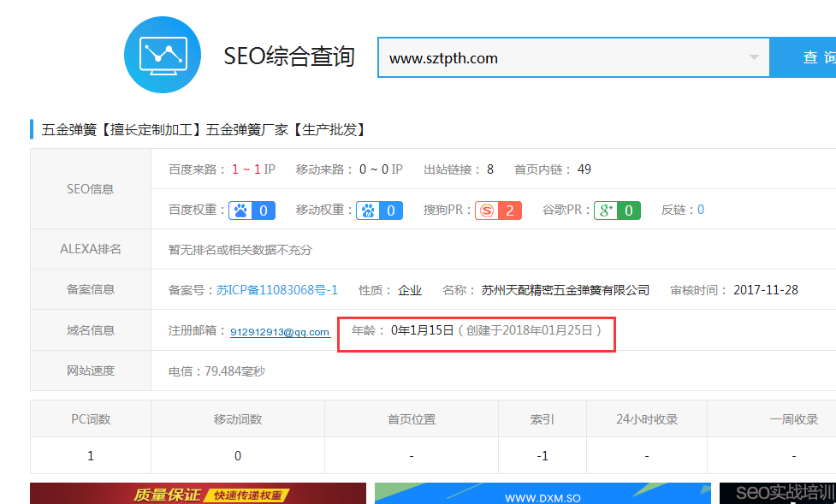Click the 912912913@qq.com email link

coord(280,332)
